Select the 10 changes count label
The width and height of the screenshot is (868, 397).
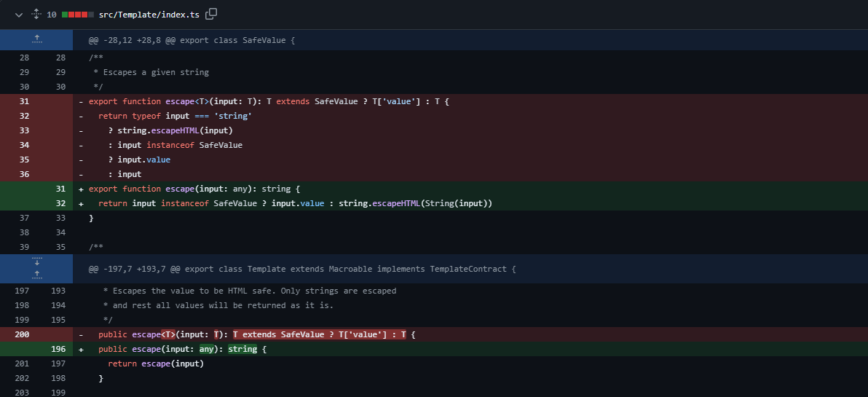pos(52,15)
